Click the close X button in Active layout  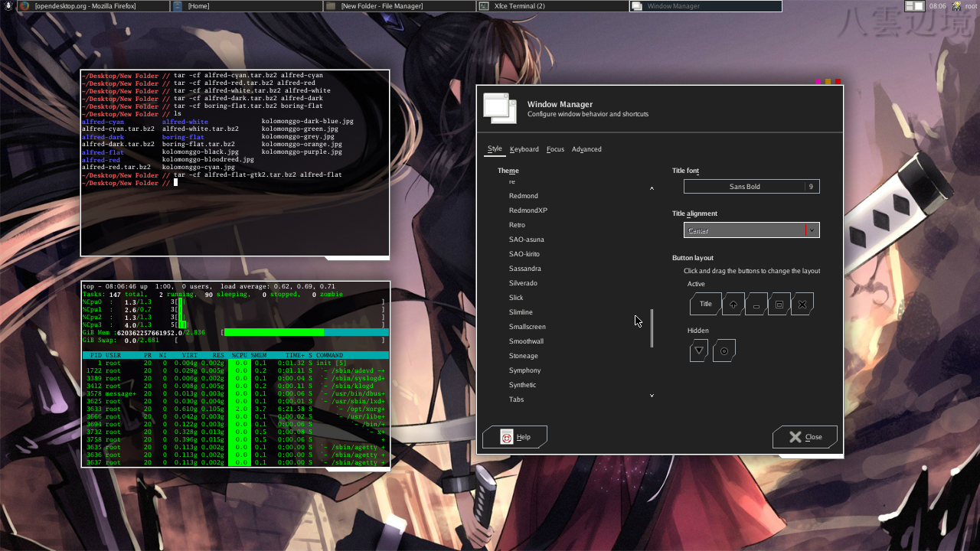point(802,304)
